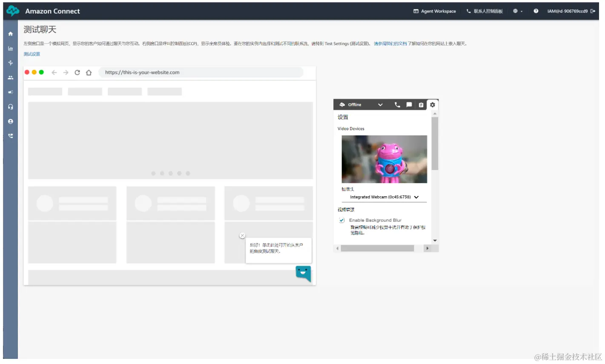
Task: Click the log out icon beside IAM username
Action: [593, 11]
